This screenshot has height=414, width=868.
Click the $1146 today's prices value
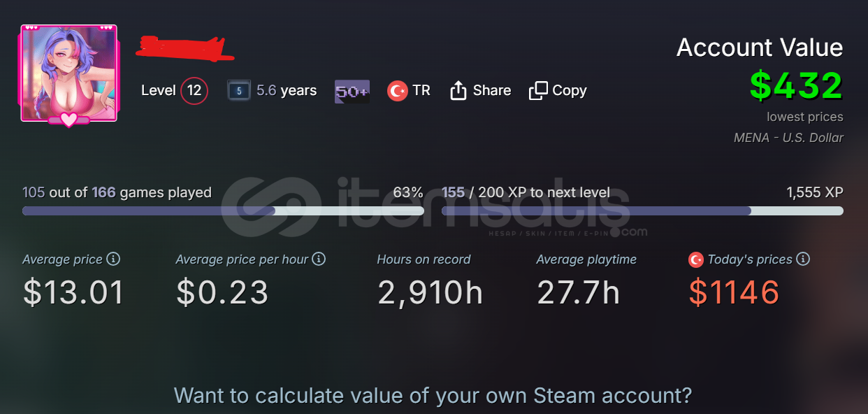click(x=734, y=292)
